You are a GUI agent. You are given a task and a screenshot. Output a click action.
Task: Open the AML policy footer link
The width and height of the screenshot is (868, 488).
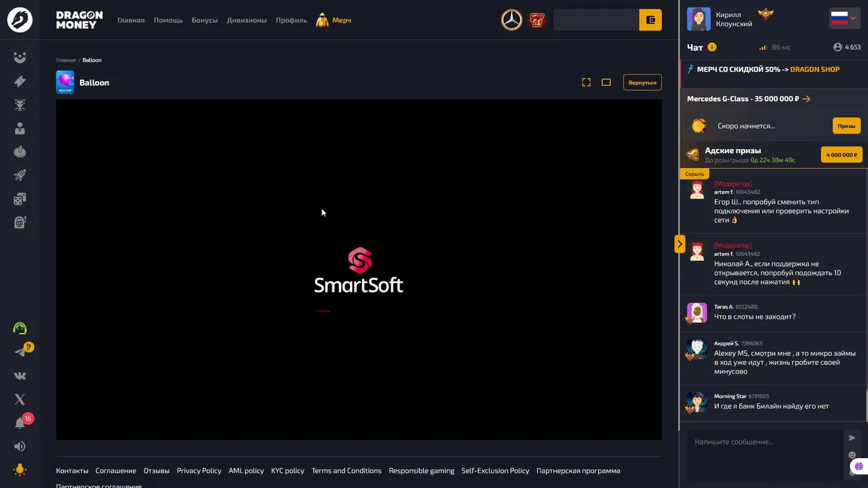[246, 471]
